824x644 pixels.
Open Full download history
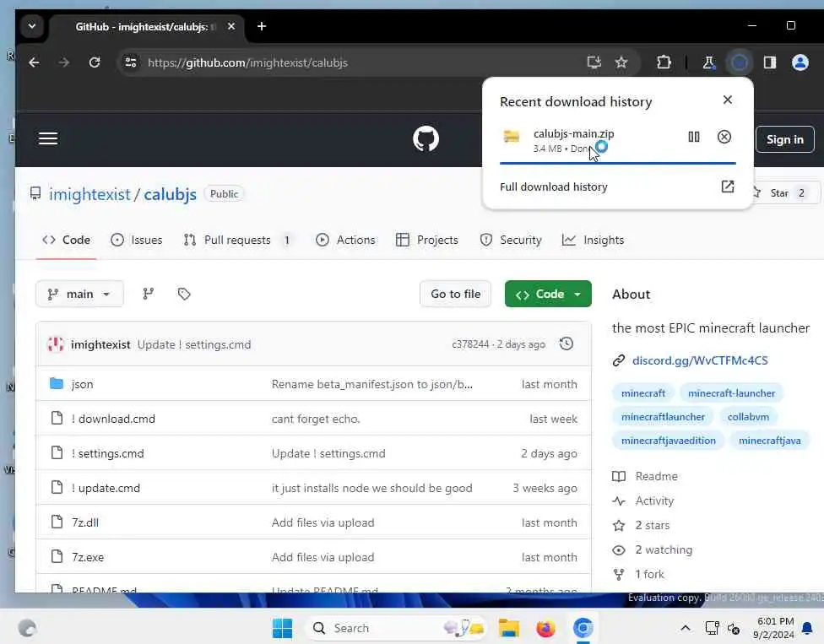pos(553,187)
